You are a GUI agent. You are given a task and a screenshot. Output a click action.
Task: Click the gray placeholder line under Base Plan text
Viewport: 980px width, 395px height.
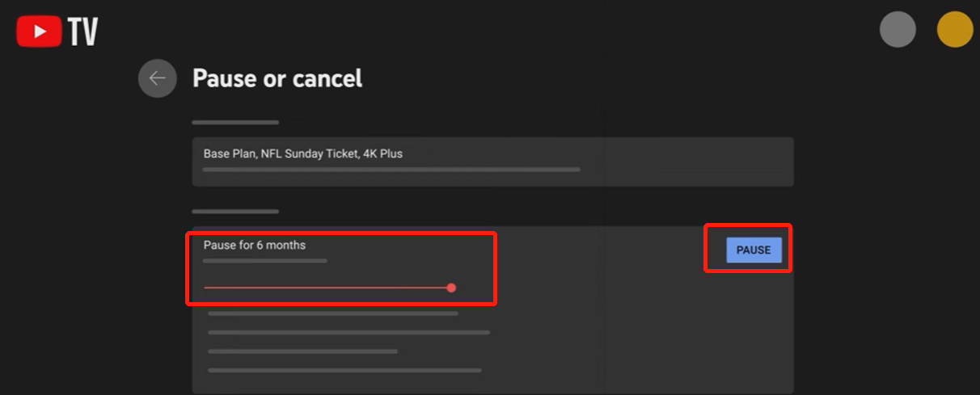click(x=391, y=170)
